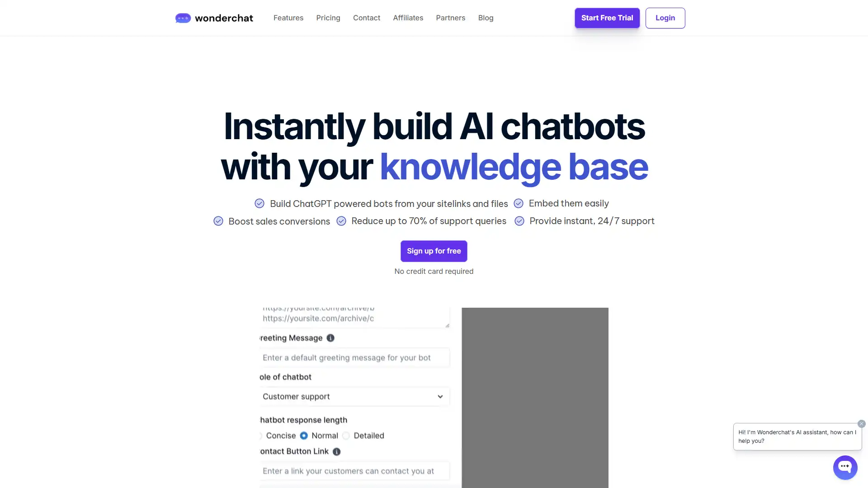
Task: Click the Sign up for free button
Action: (x=434, y=251)
